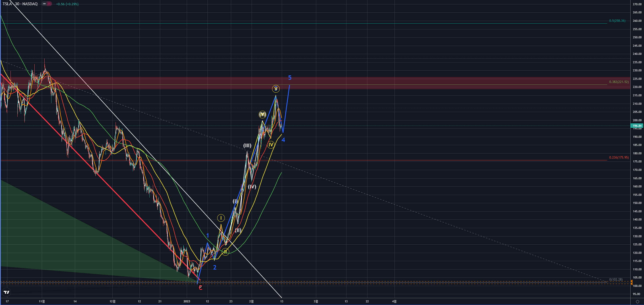The height and width of the screenshot is (305, 644).
Task: Click the TSLA 30 NASDAQ symbol title
Action: [20, 4]
